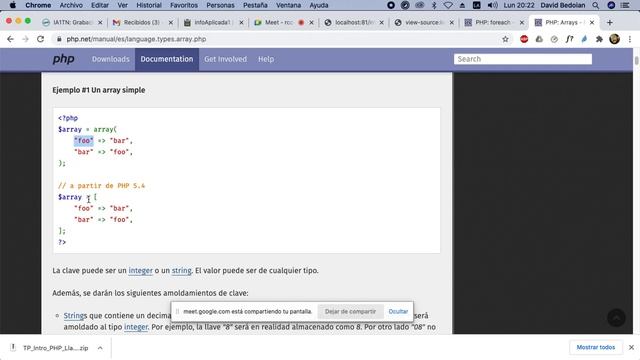This screenshot has width=640, height=360.
Task: Follow the string link in the key sentence
Action: click(x=182, y=271)
